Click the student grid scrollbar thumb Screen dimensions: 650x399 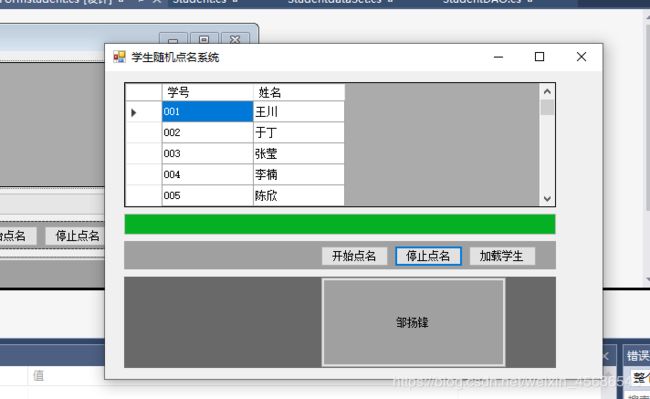pyautogui.click(x=547, y=107)
